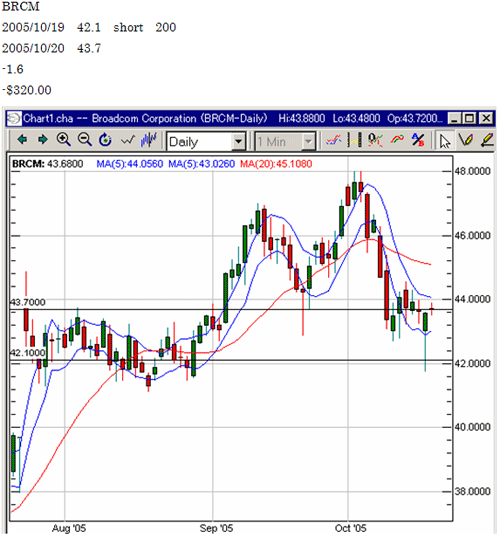Zoom in with the magnifier plus icon

(x=63, y=140)
